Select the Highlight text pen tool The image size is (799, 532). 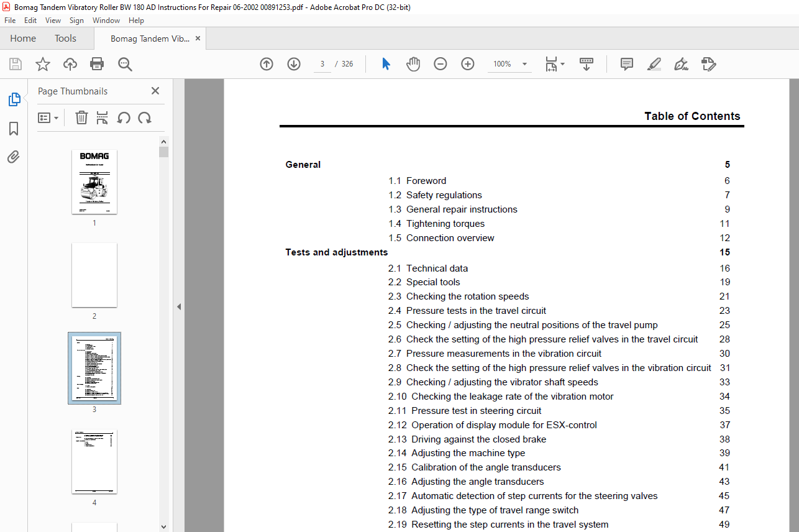654,64
